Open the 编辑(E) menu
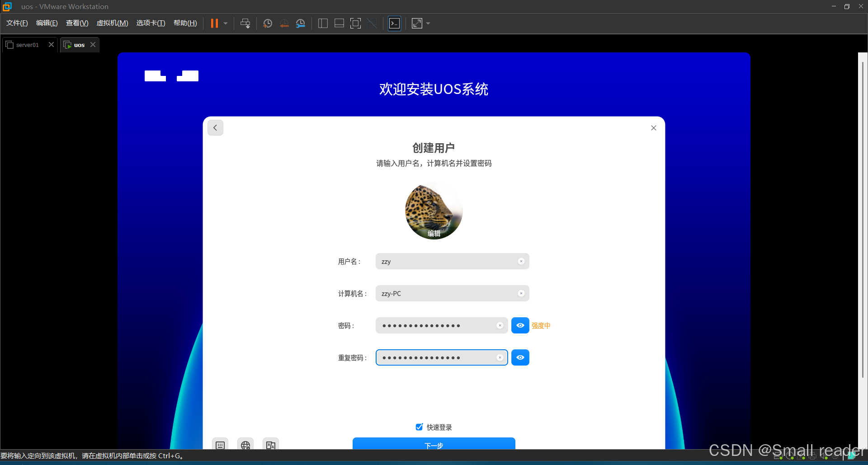 point(47,23)
